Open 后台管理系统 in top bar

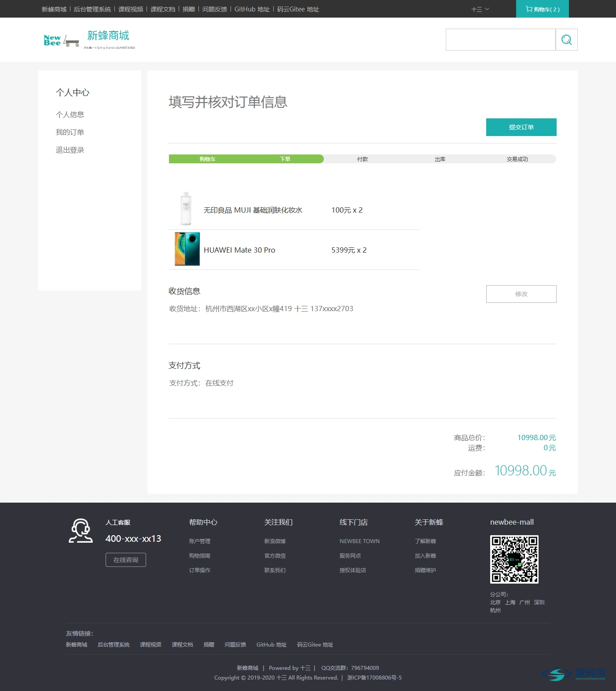[x=92, y=9]
